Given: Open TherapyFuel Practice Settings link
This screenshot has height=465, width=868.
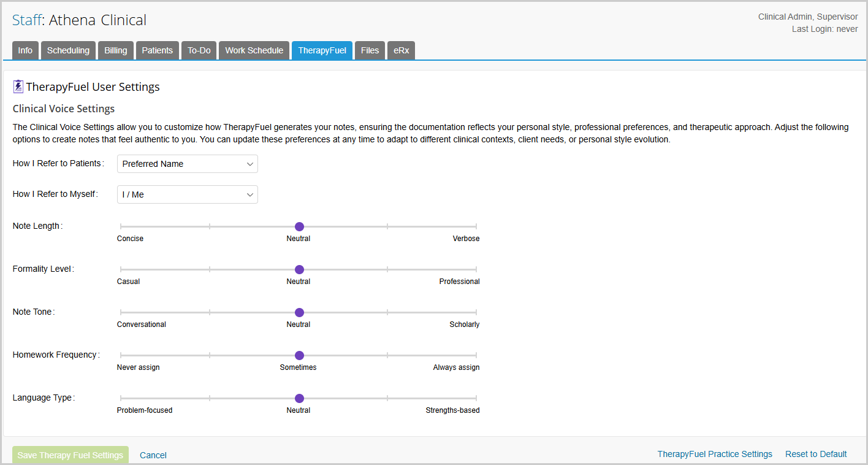Looking at the screenshot, I should (715, 454).
